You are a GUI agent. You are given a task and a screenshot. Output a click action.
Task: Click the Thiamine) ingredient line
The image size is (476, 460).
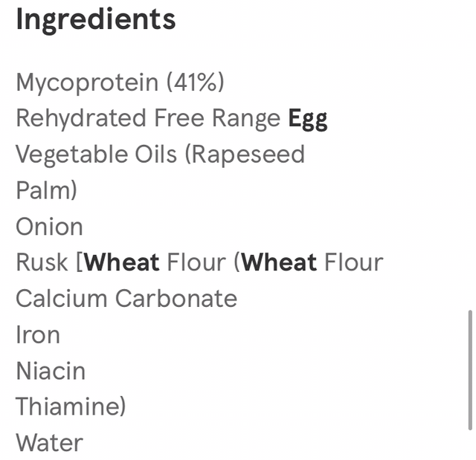(71, 406)
